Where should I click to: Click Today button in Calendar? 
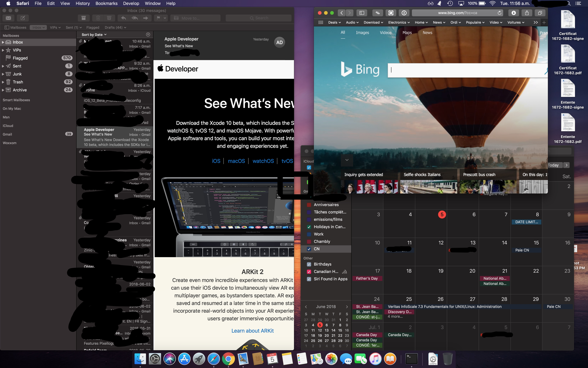coord(555,165)
